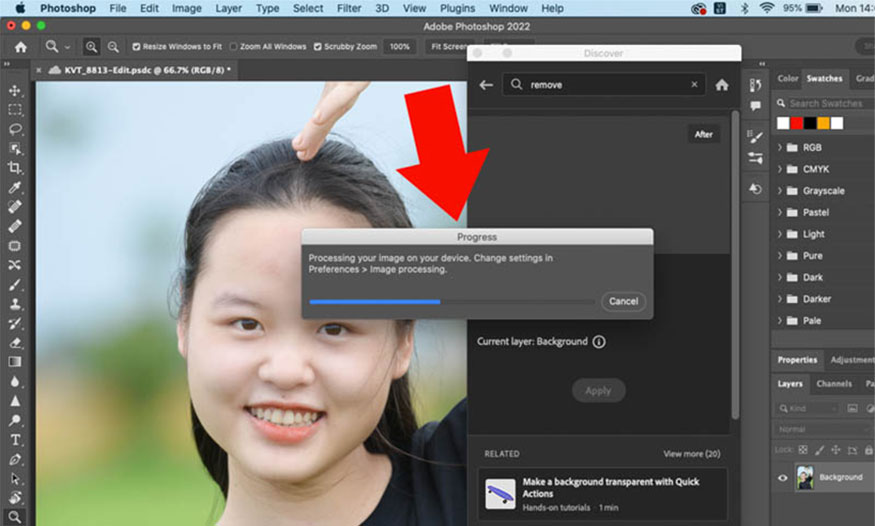Open Make a background transparent tutorial
The width and height of the screenshot is (875, 526).
(603, 494)
